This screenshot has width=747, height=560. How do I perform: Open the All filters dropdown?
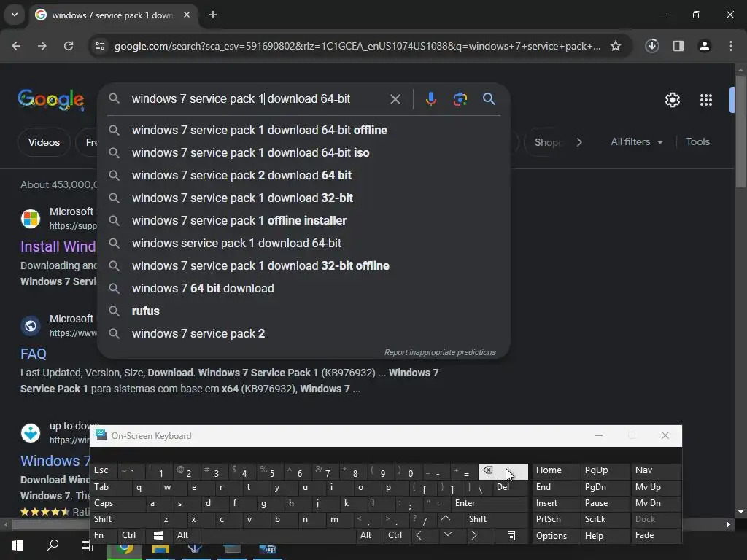tap(636, 142)
